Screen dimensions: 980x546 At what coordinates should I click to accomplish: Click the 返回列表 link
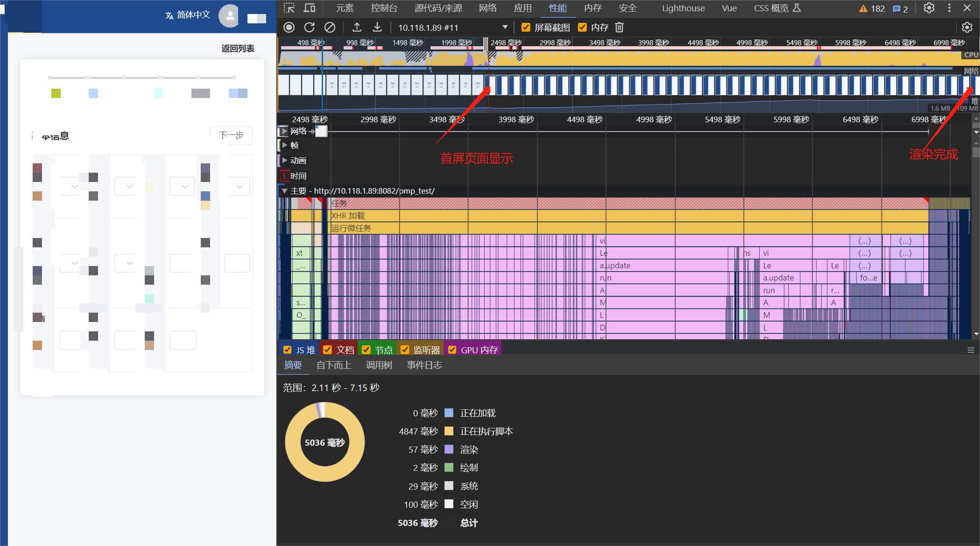coord(238,49)
